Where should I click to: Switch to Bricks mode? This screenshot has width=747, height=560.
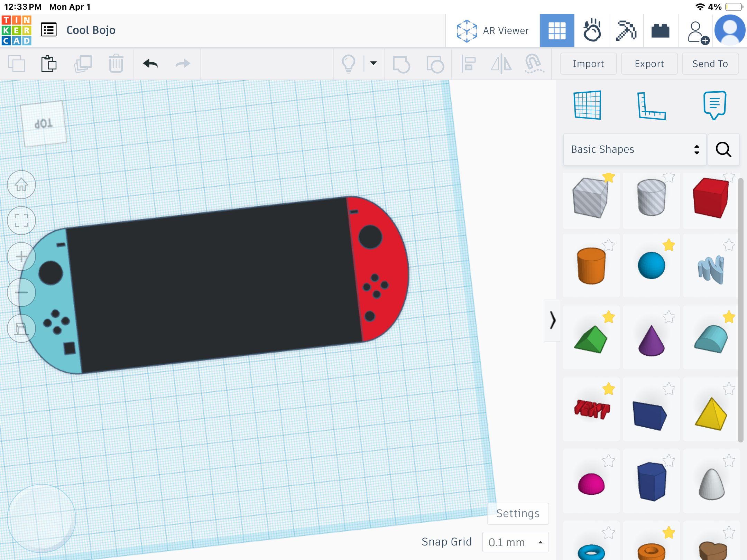coord(660,31)
